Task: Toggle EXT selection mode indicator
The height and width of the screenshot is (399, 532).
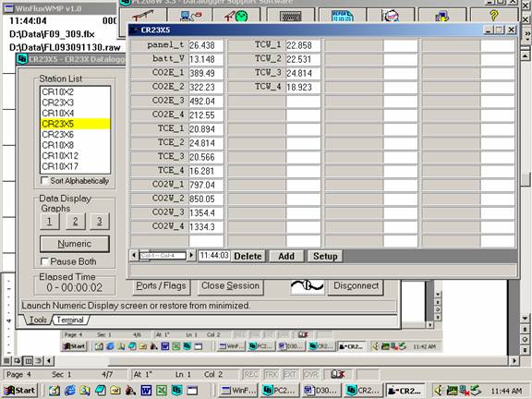Action: click(290, 374)
